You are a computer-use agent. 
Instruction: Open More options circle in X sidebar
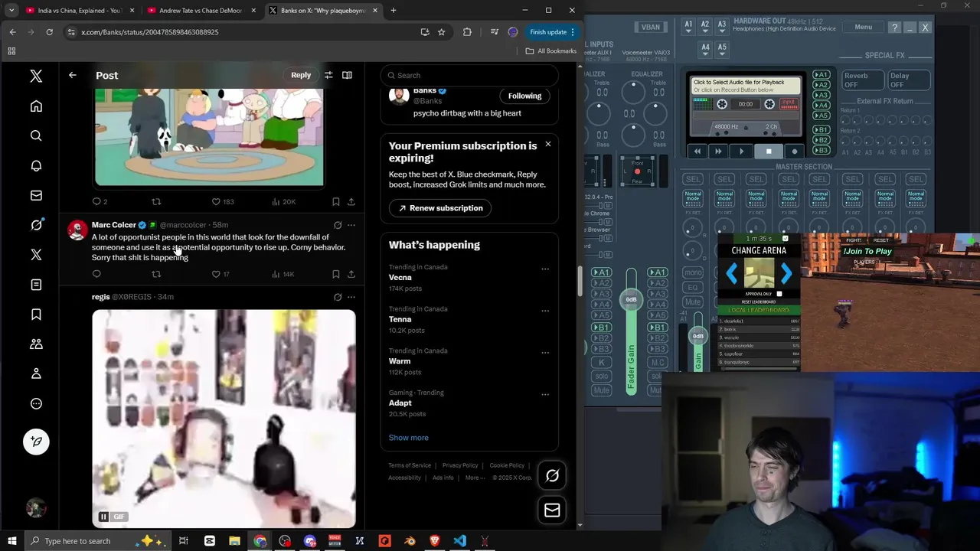click(36, 403)
